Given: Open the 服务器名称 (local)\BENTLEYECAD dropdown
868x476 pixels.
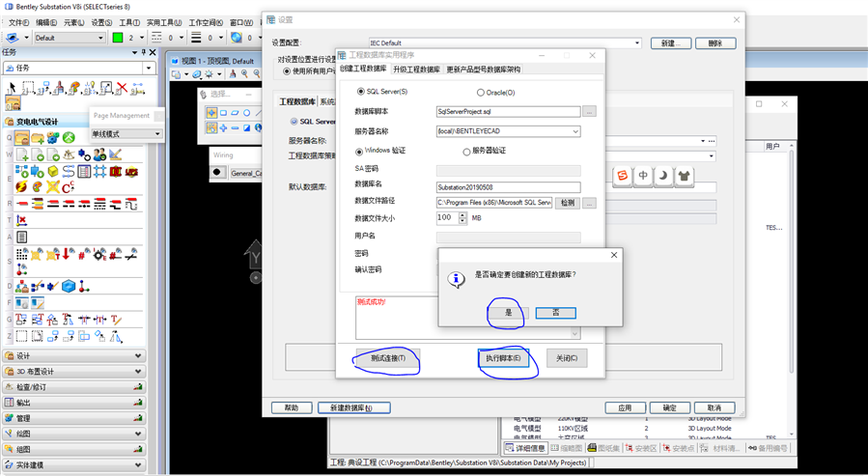Looking at the screenshot, I should pos(575,131).
